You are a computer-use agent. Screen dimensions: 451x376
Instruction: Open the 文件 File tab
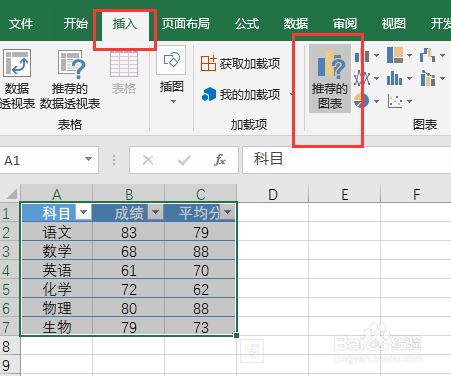[x=21, y=24]
